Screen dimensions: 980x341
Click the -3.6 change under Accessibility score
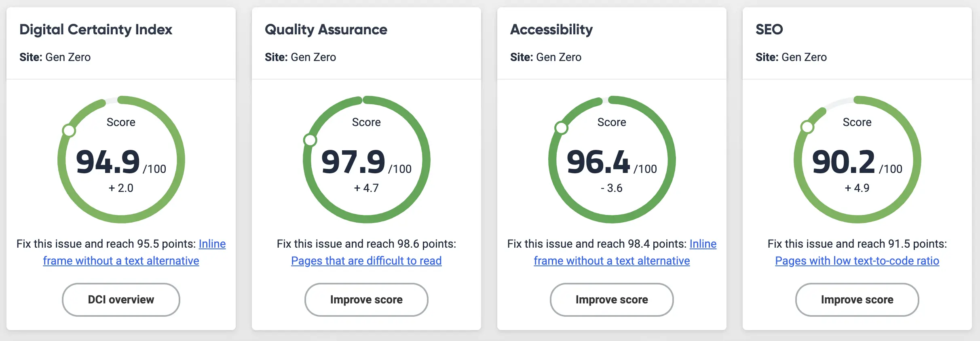click(612, 188)
